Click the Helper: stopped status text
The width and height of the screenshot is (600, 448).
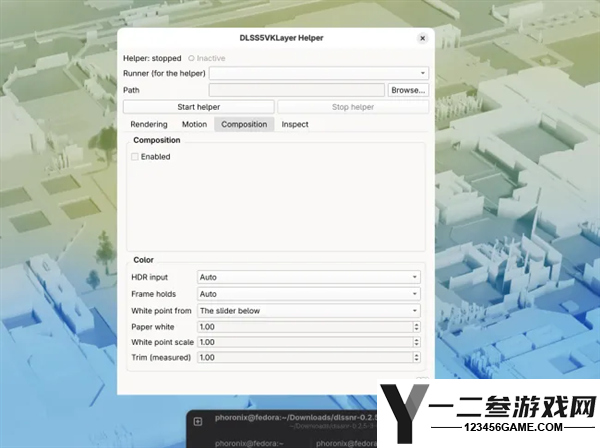pos(152,59)
